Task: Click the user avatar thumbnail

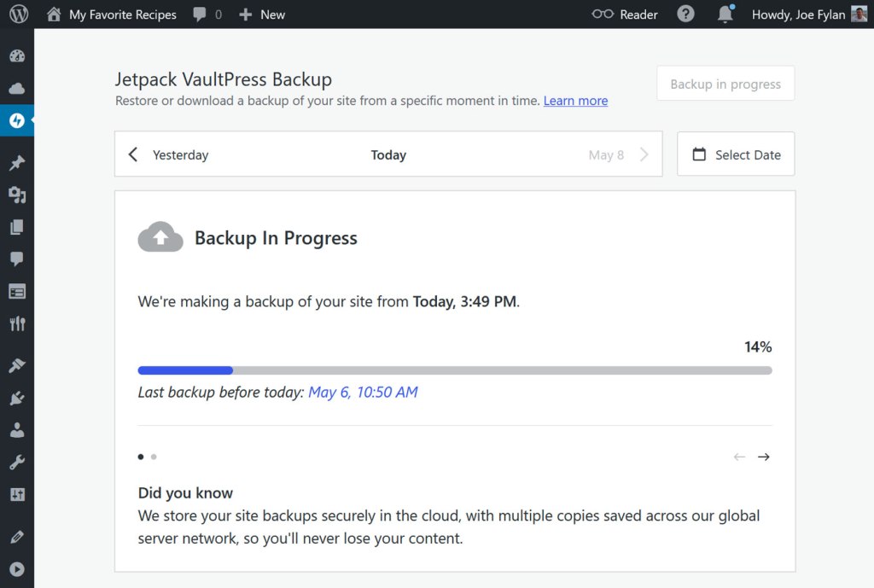Action: [859, 14]
